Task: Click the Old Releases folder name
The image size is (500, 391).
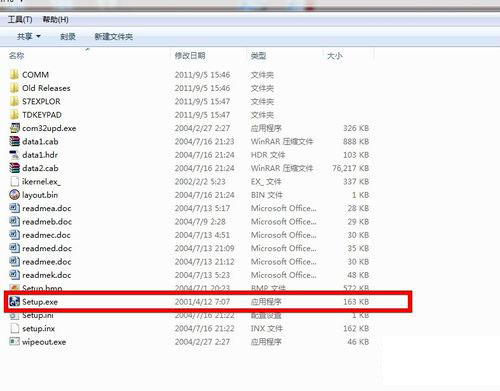Action: click(x=46, y=88)
